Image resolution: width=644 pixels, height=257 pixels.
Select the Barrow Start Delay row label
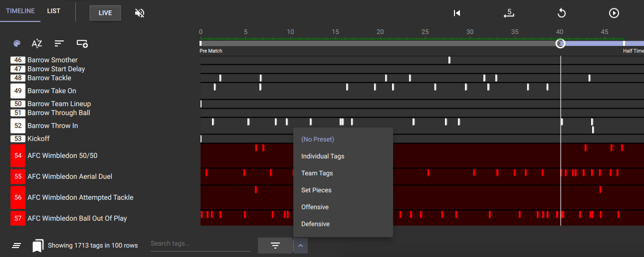(56, 69)
